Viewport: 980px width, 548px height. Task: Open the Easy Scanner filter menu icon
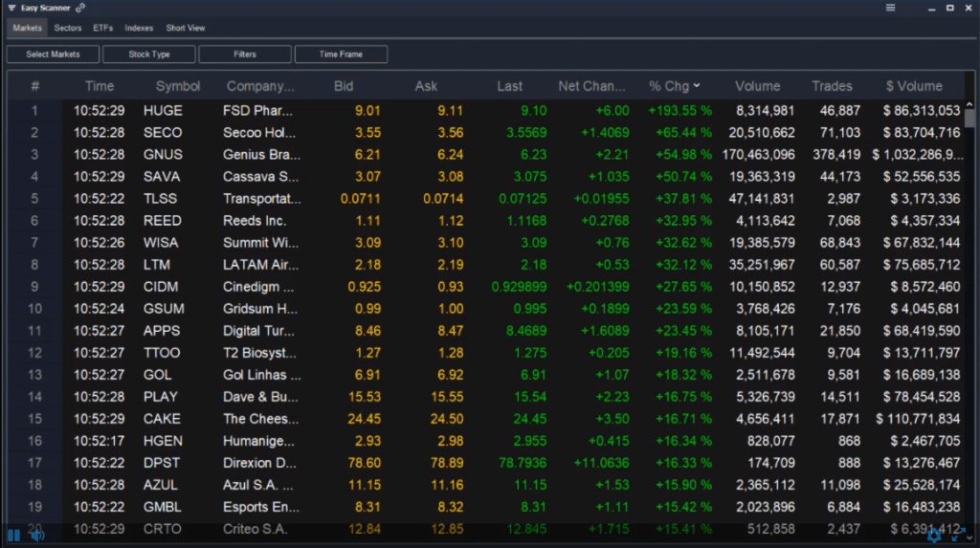click(x=11, y=8)
